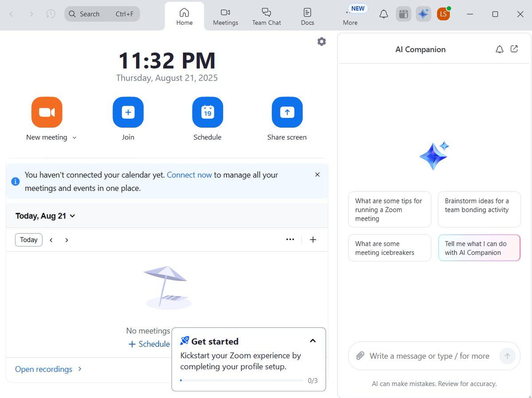Go forward with the forward arrow
The image size is (532, 398).
[31, 14]
